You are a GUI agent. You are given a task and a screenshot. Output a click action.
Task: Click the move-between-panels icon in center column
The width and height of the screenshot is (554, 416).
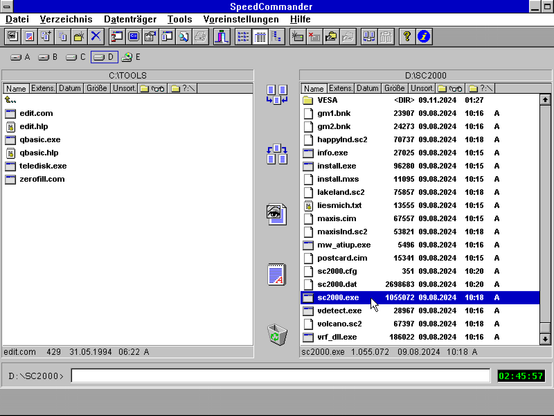(277, 154)
